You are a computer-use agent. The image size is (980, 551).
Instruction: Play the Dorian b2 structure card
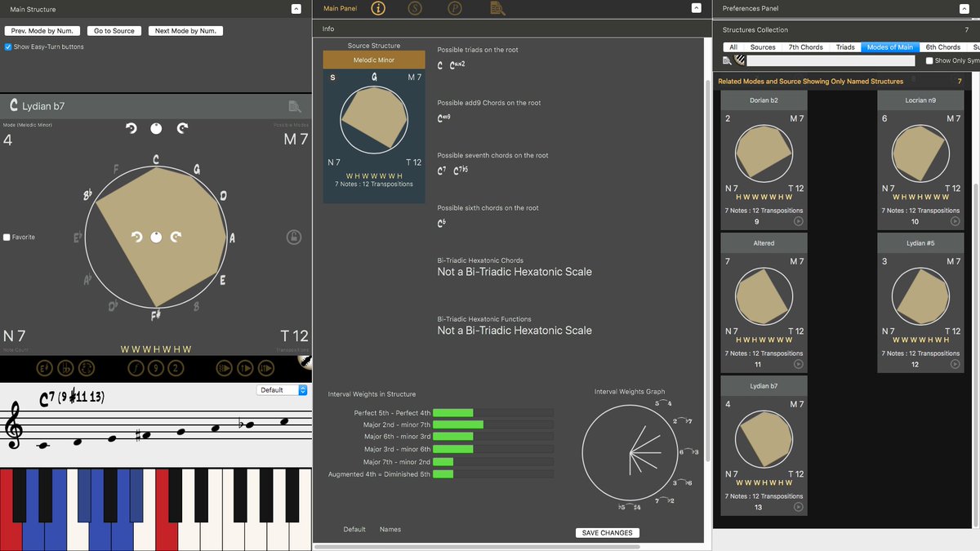798,221
